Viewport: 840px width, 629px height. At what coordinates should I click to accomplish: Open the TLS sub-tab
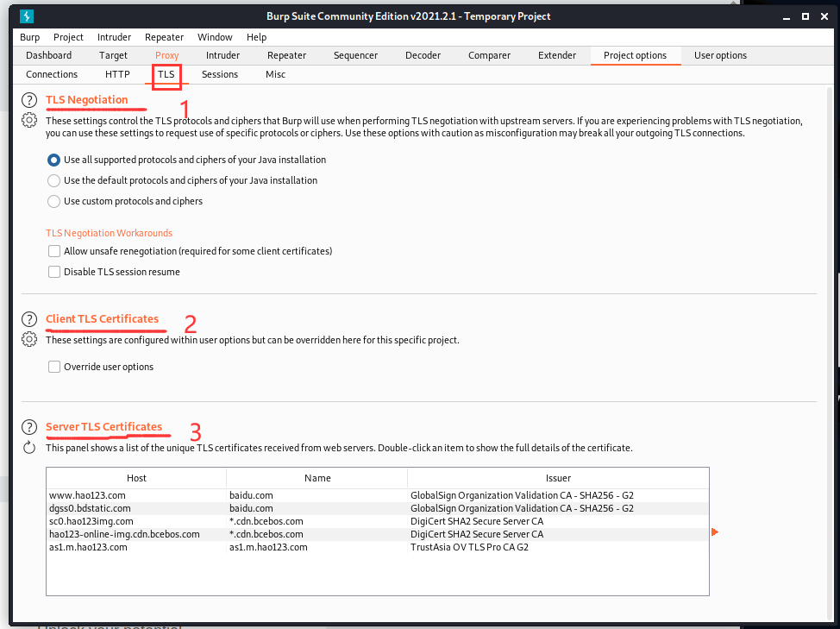point(166,74)
